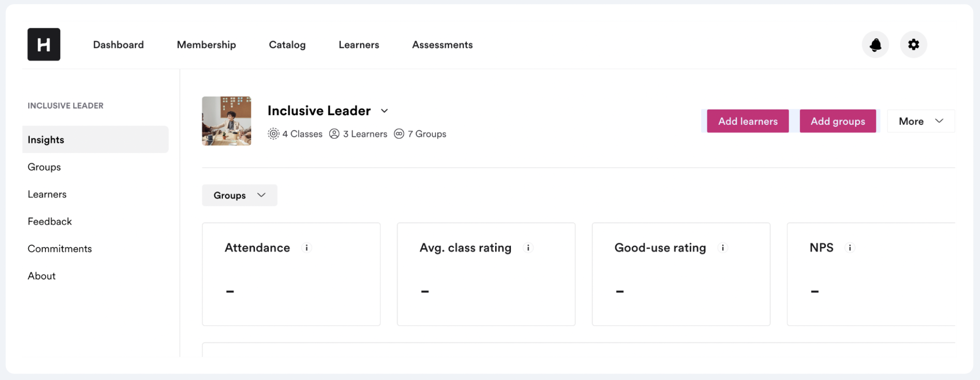
Task: Go to the Dashboard nav item
Action: pyautogui.click(x=118, y=45)
